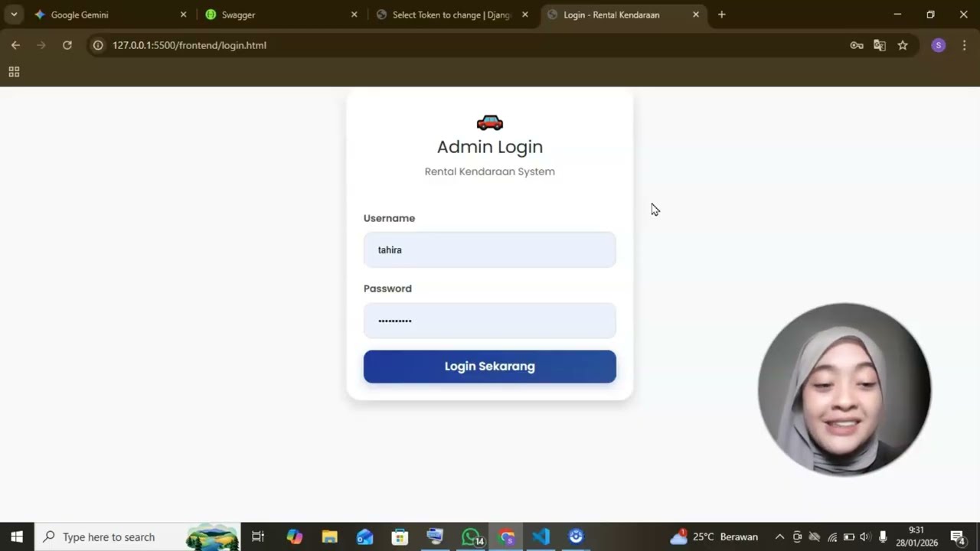Screen dimensions: 980x551
Task: Open Microsoft Store from the taskbar
Action: pyautogui.click(x=400, y=536)
